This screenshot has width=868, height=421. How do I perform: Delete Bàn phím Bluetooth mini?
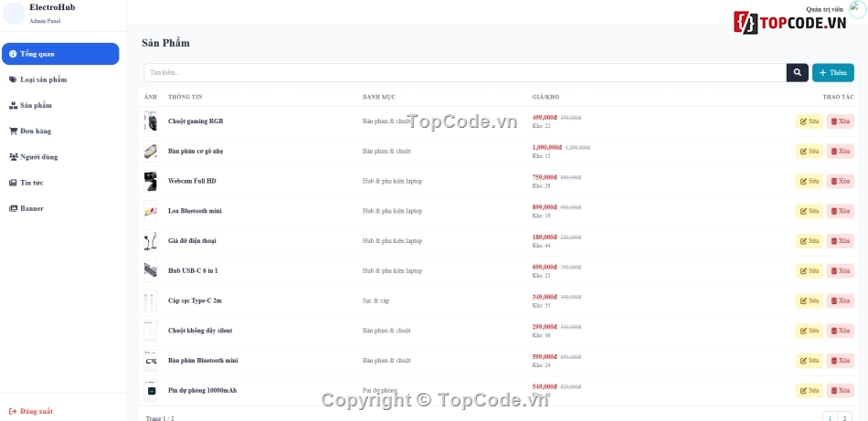(x=841, y=361)
